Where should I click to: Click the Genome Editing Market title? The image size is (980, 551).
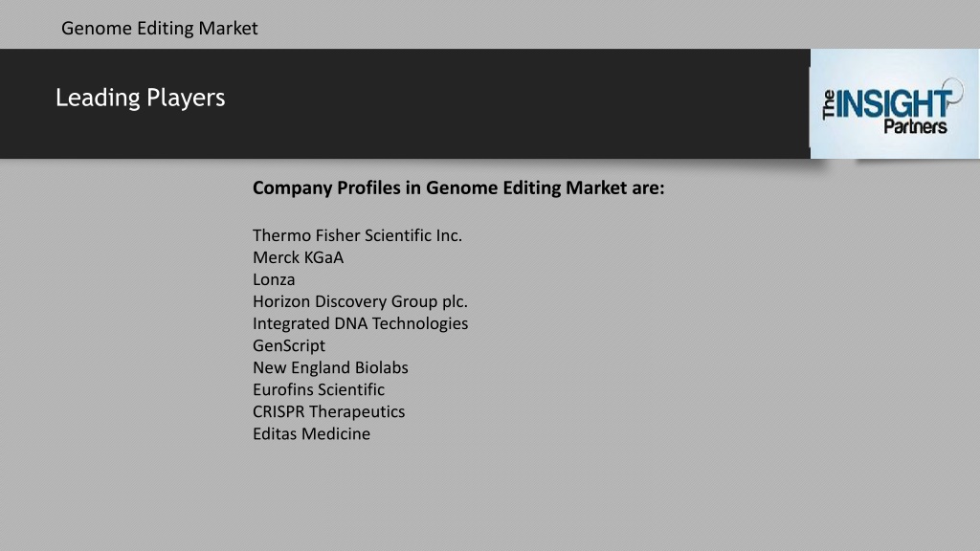click(160, 29)
